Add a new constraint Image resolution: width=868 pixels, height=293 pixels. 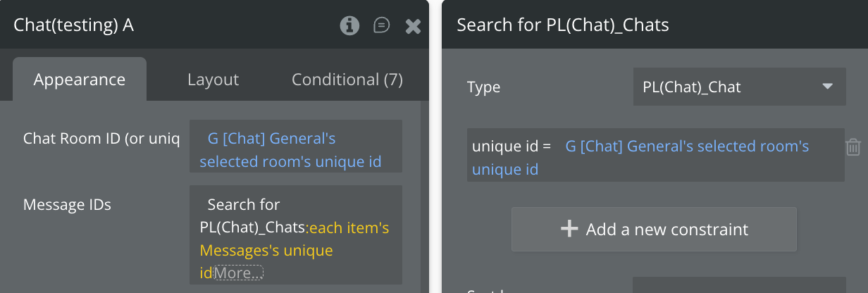[x=654, y=229]
